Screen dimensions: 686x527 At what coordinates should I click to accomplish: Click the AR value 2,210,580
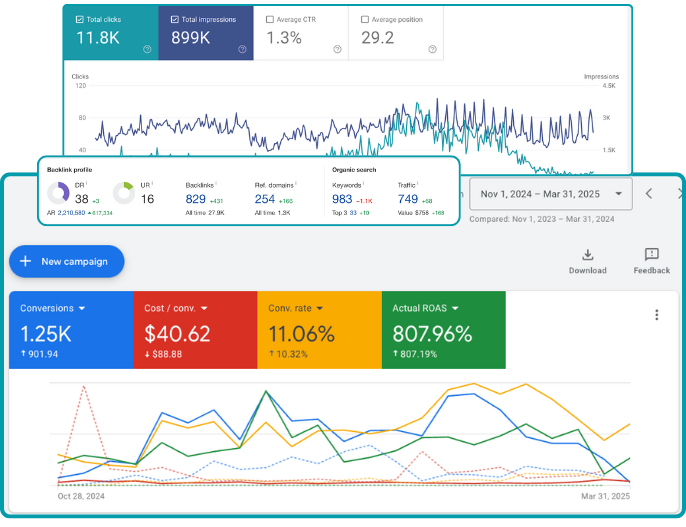(71, 213)
